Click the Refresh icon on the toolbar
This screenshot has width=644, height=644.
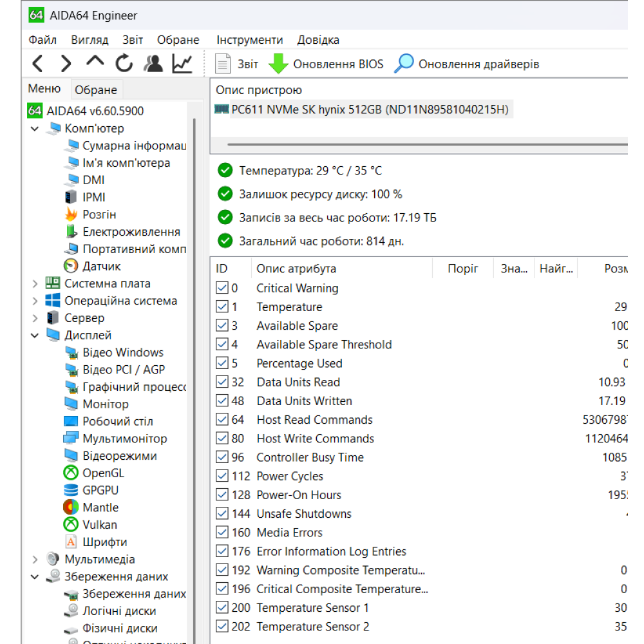coord(124,63)
